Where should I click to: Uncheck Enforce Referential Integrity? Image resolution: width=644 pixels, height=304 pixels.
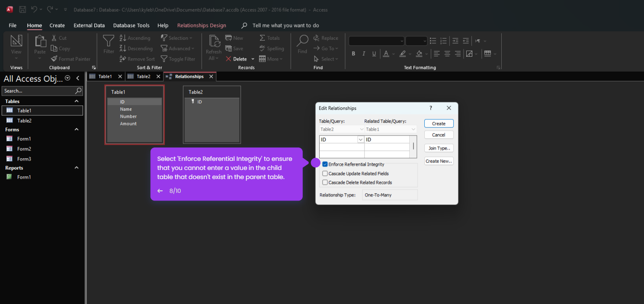point(325,164)
